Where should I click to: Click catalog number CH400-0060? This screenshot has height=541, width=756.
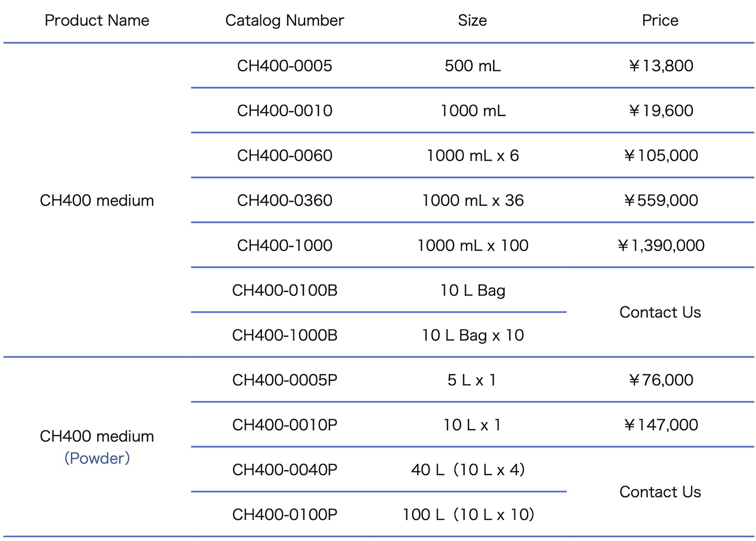coord(285,155)
